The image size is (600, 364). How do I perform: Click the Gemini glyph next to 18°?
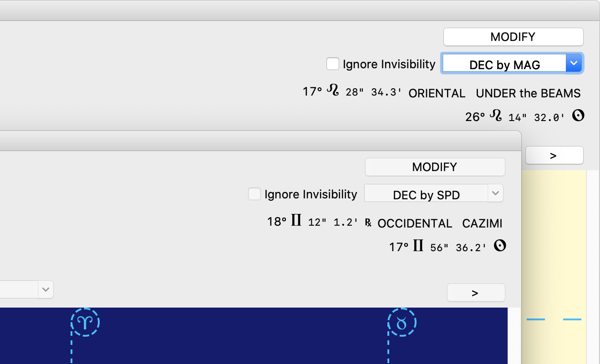point(296,222)
